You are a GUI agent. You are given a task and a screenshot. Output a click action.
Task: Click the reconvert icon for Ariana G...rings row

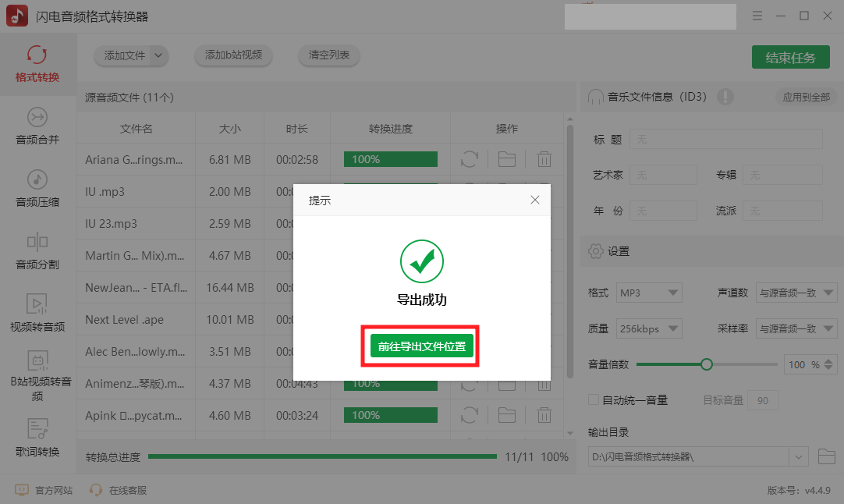tap(470, 159)
